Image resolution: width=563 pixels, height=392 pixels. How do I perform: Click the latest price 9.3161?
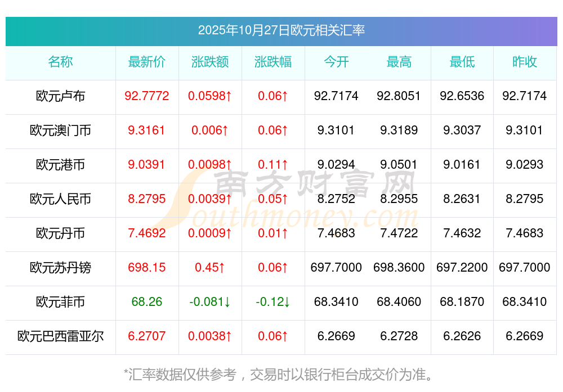147,130
